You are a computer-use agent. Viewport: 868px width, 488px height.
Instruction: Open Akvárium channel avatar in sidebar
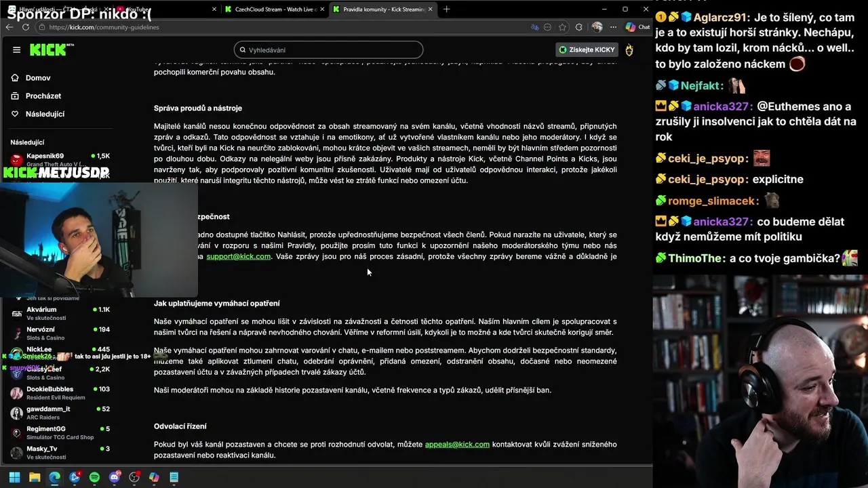(x=17, y=313)
